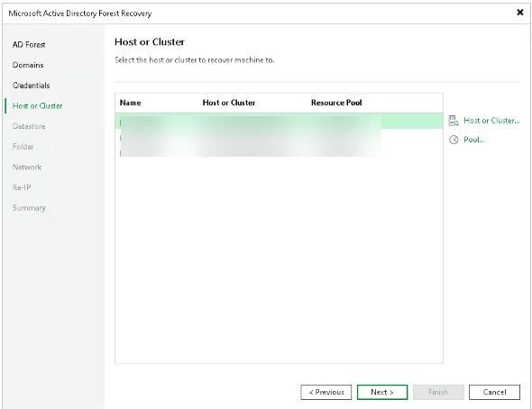Click the Previous button
The height and width of the screenshot is (409, 532).
coord(326,392)
